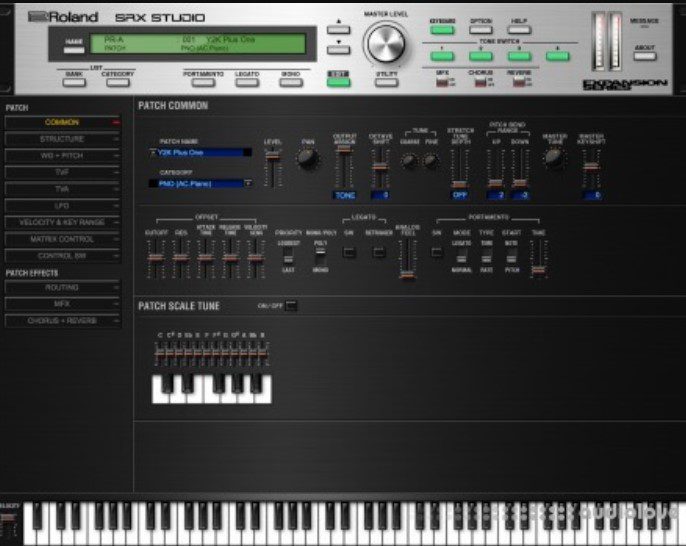Image resolution: width=686 pixels, height=546 pixels.
Task: Click the Patch Scale Tune mini keyboard
Action: click(x=211, y=388)
